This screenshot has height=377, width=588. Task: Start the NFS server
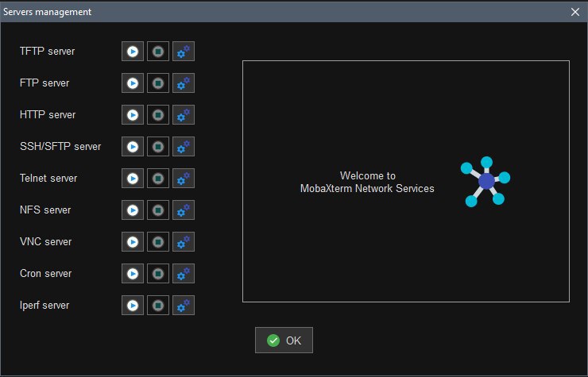[133, 210]
